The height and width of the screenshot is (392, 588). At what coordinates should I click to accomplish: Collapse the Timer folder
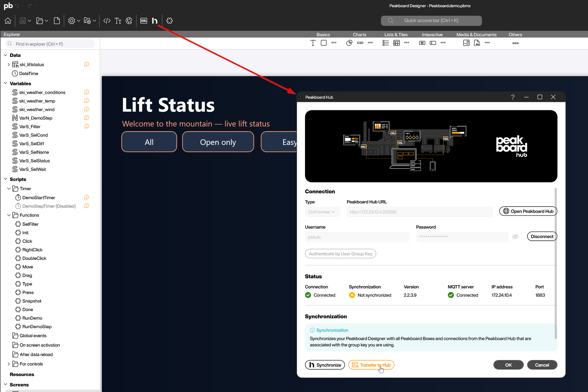[x=9, y=188]
